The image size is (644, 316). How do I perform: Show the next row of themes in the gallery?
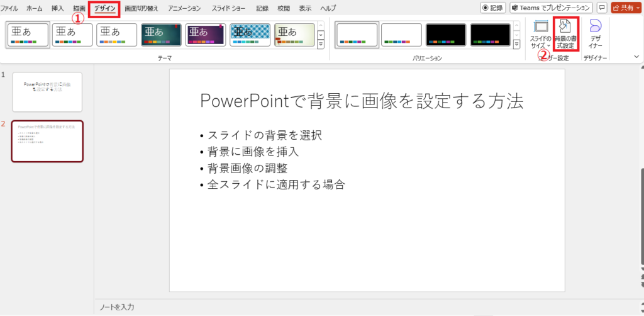[x=321, y=35]
